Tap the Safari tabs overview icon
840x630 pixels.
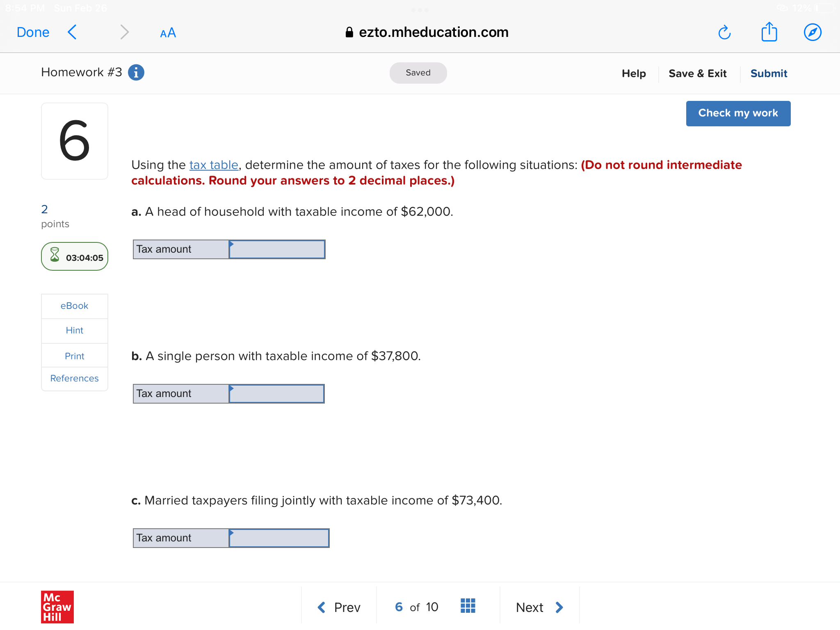pyautogui.click(x=813, y=32)
